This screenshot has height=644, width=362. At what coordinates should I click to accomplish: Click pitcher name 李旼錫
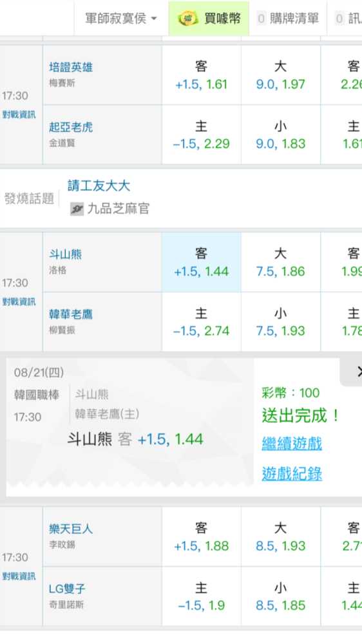tap(62, 545)
